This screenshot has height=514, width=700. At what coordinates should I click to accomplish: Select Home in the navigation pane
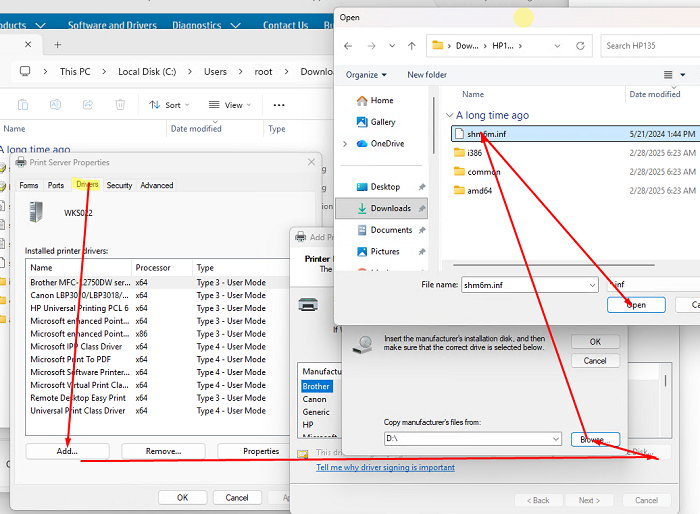point(375,100)
